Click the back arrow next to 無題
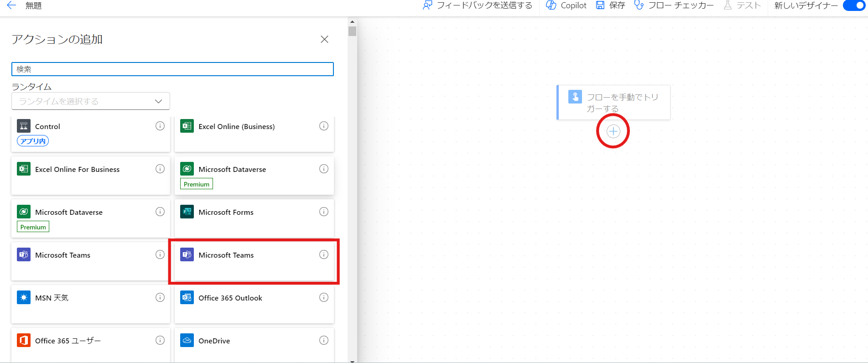The image size is (868, 363). pyautogui.click(x=12, y=5)
